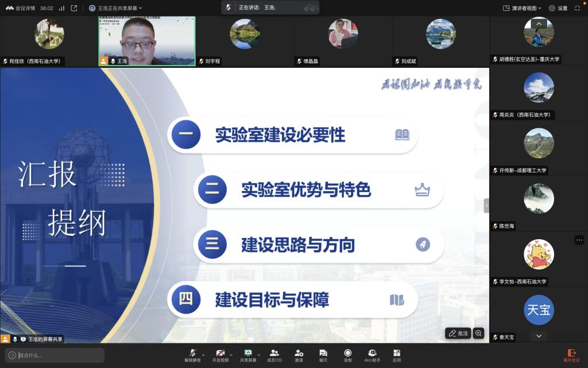
Task: Click the 说点什么 chat input field
Action: [55, 355]
